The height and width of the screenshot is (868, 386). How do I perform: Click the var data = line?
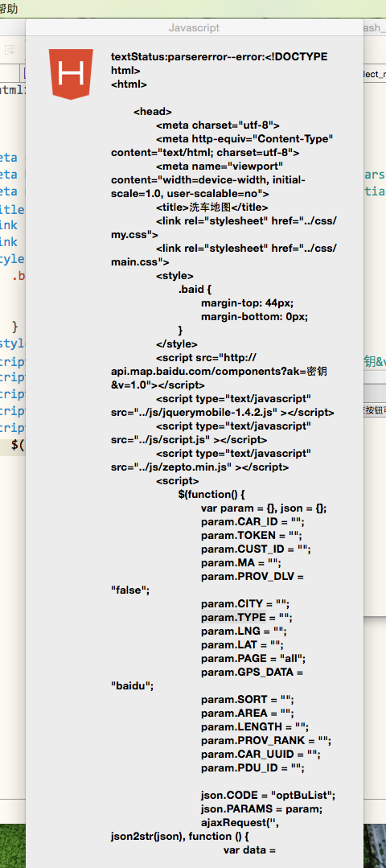click(x=249, y=850)
